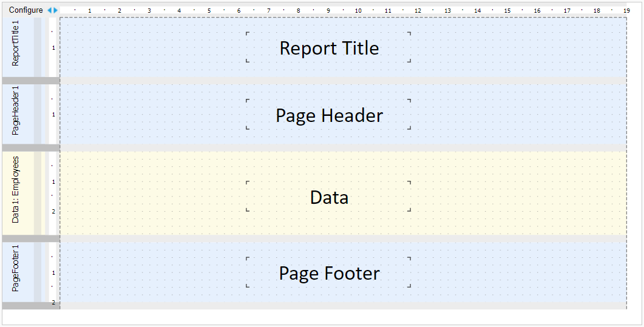Screen dimensions: 644x327
Task: Select the PageFooter1 band label
Action: pos(16,268)
